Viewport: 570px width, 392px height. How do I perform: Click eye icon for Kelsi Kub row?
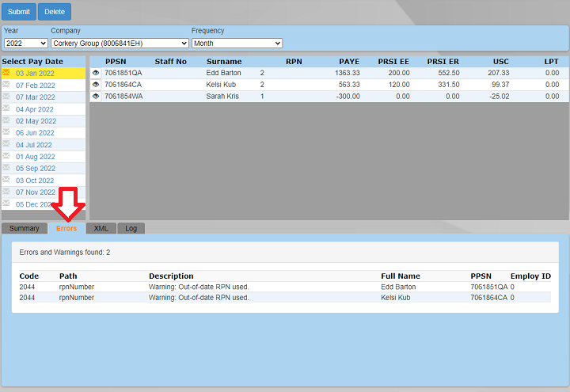click(97, 85)
